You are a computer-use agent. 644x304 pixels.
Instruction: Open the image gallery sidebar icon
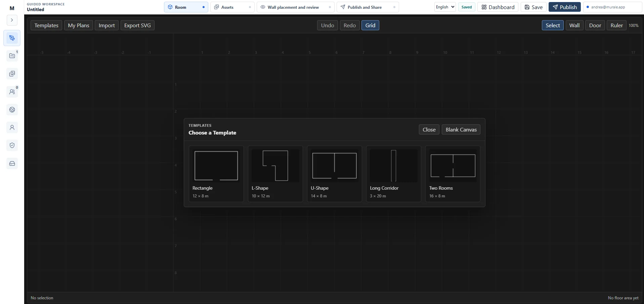point(12,74)
